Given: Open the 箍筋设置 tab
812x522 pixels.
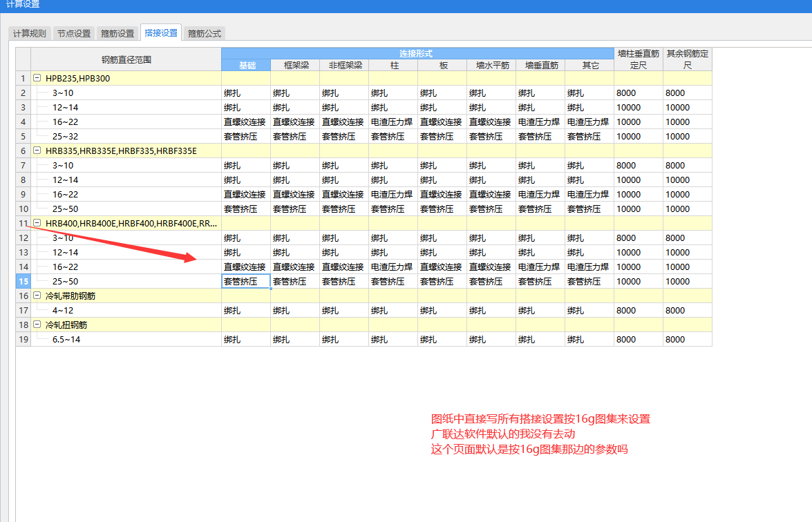Looking at the screenshot, I should click(x=117, y=34).
